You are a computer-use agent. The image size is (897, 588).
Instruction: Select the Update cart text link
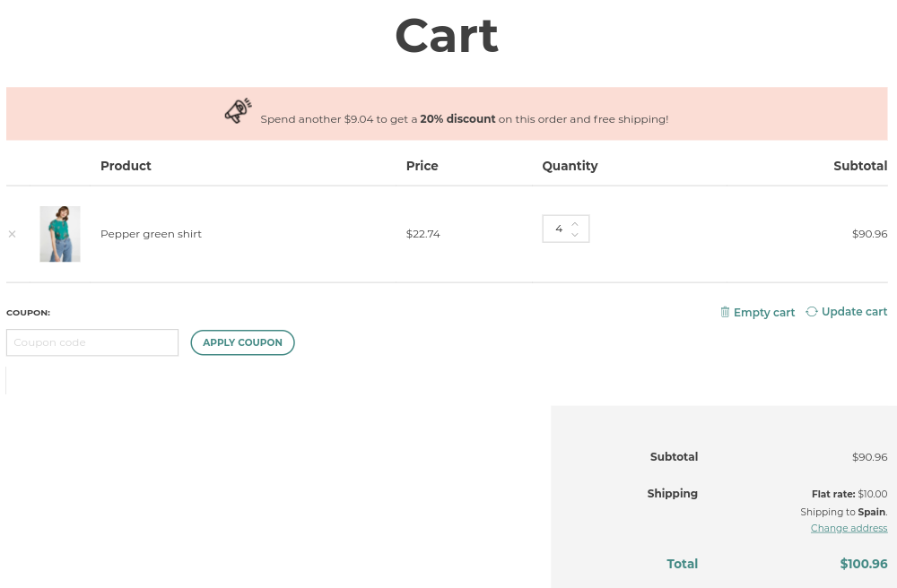tap(854, 312)
